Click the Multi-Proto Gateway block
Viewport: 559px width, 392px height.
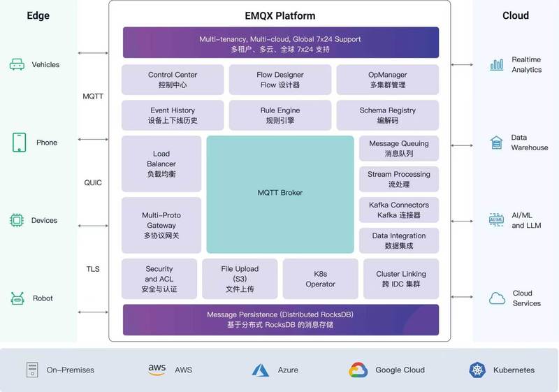161,225
